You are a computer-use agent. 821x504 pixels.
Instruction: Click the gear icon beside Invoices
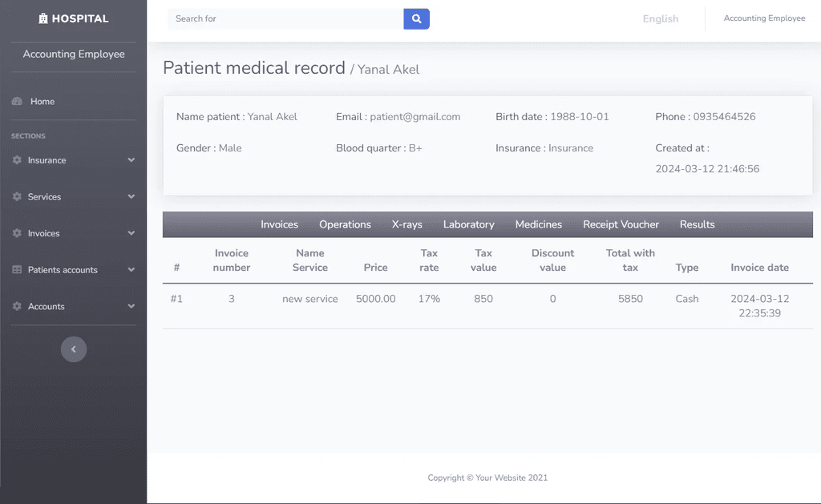(17, 233)
